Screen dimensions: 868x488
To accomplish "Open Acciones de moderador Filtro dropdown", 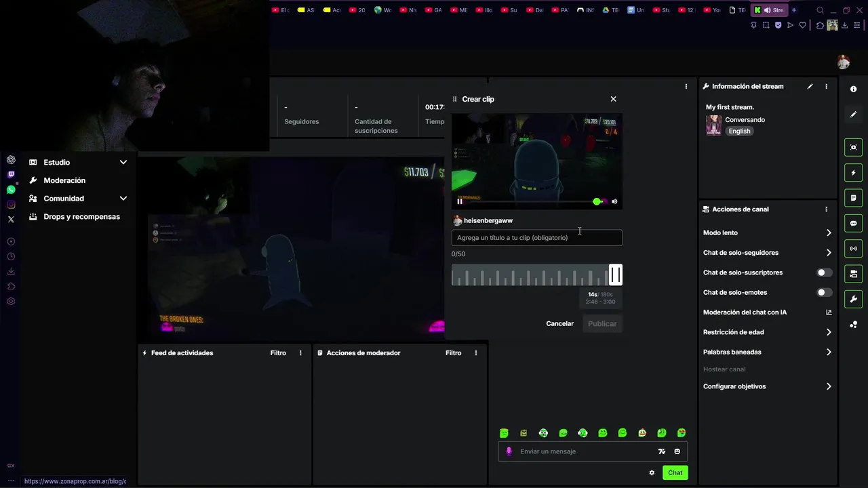I will point(453,353).
